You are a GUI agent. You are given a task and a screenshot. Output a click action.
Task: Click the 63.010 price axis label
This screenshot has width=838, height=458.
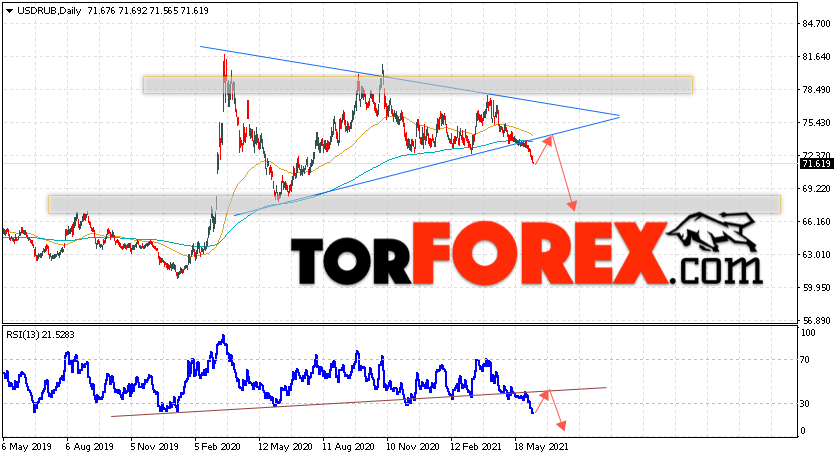pos(816,254)
